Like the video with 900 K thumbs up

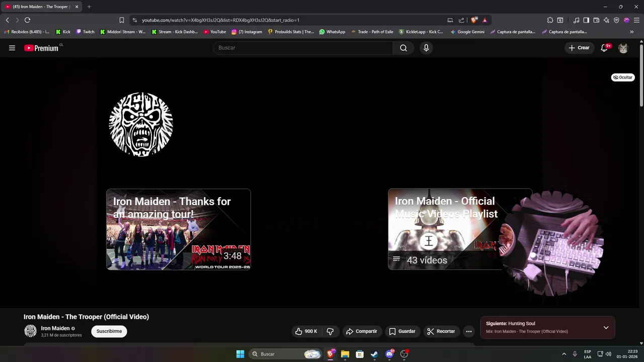point(306,331)
